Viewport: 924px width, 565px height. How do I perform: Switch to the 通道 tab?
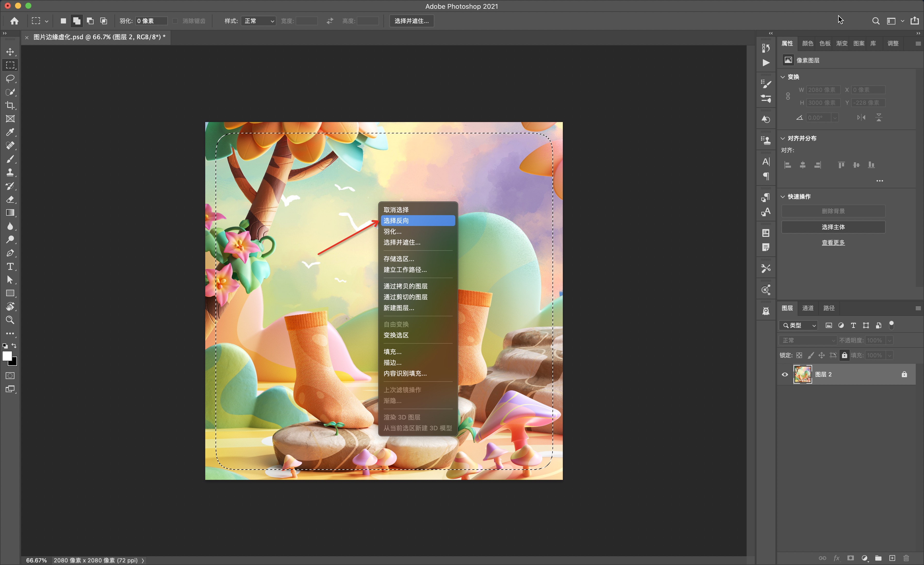coord(808,308)
